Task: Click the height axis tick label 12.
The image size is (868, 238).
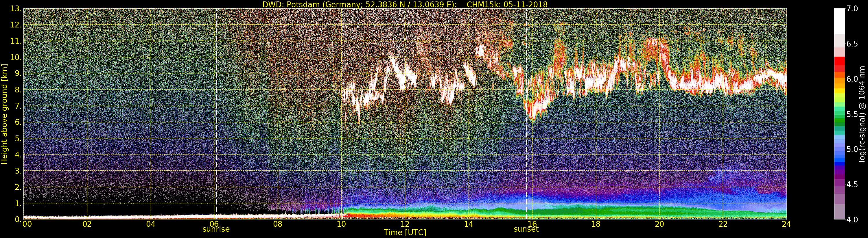Action: click(16, 25)
